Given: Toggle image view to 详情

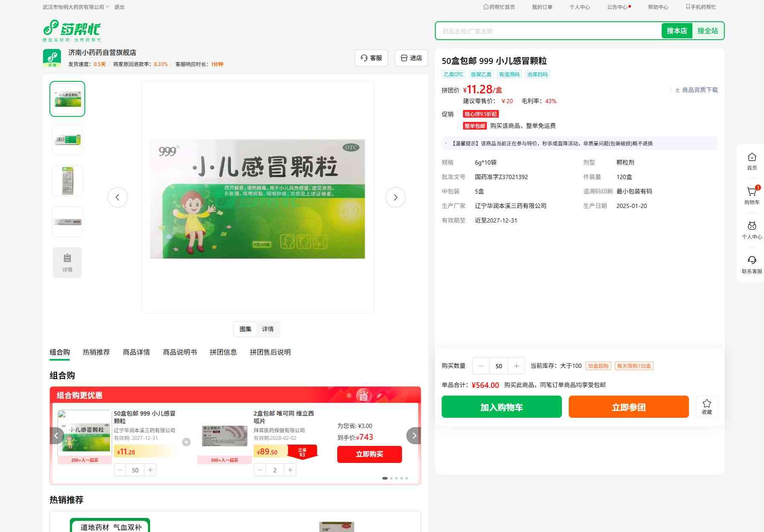Looking at the screenshot, I should (268, 329).
